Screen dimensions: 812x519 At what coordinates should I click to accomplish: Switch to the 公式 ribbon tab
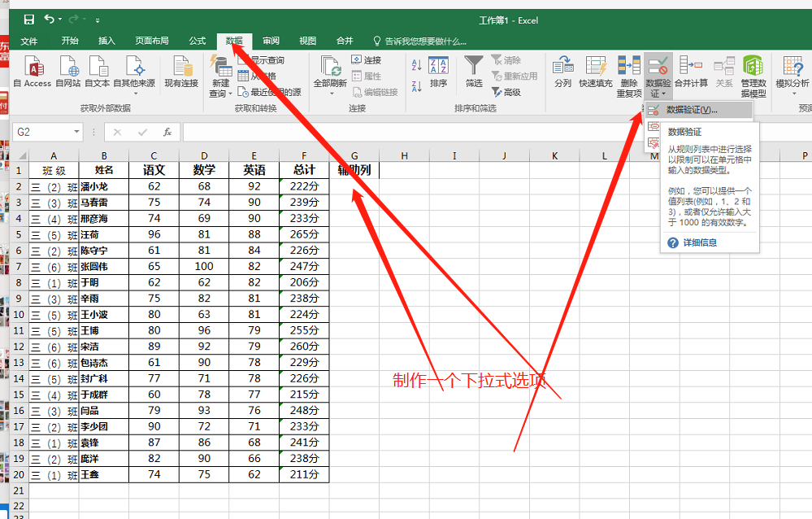198,41
